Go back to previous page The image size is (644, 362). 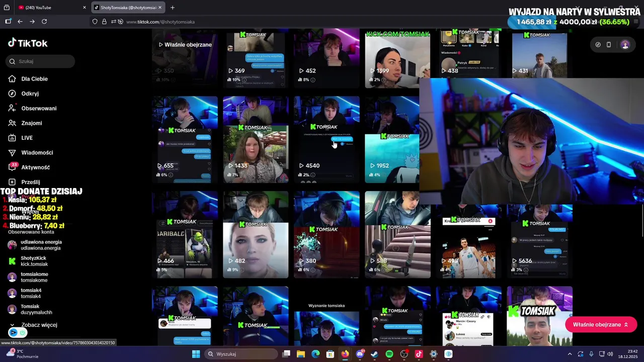pyautogui.click(x=20, y=22)
